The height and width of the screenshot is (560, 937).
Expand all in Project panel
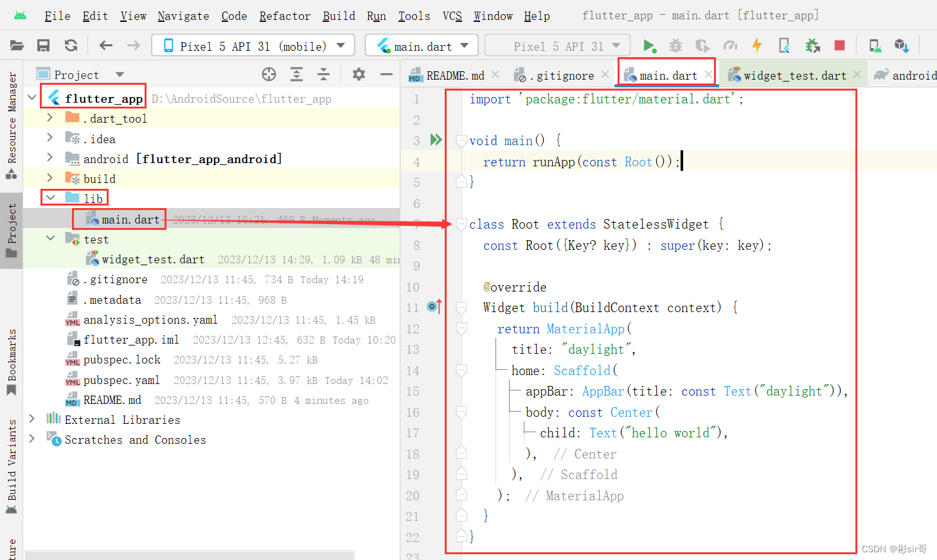click(x=296, y=74)
